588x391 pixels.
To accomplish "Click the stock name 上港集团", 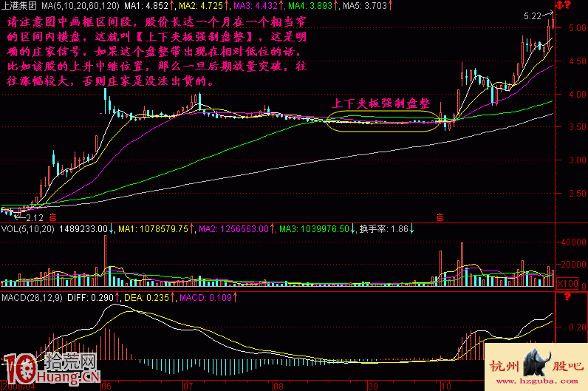I will pyautogui.click(x=19, y=6).
